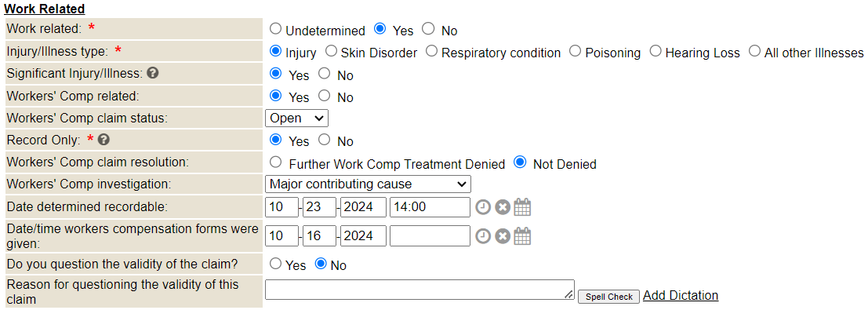Select Further Work Comp Treatment Denied

275,162
